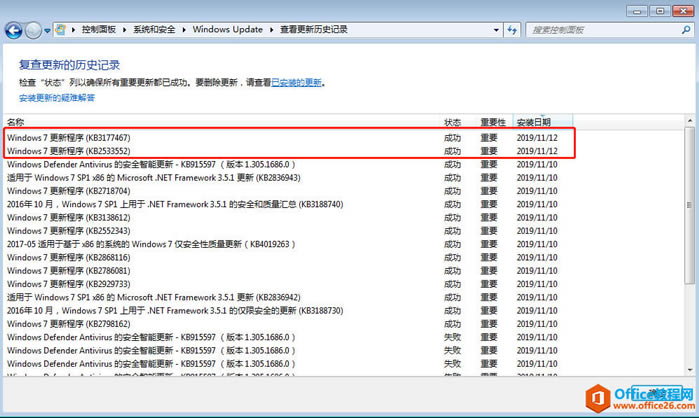The width and height of the screenshot is (699, 418).
Task: Open the address bar history dropdown
Action: click(496, 30)
